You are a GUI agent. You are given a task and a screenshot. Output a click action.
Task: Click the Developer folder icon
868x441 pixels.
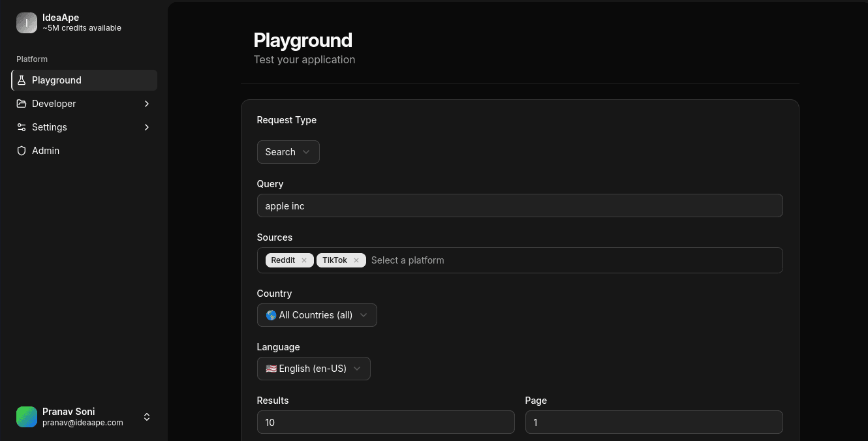[22, 104]
